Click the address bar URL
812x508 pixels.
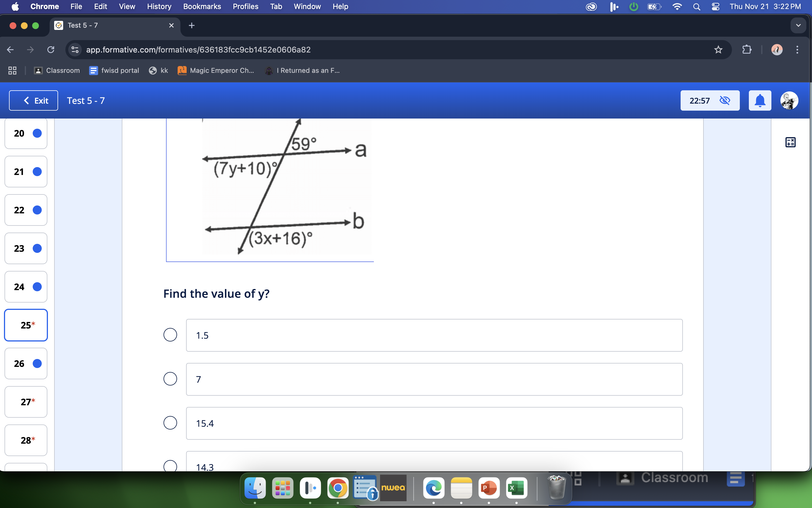pyautogui.click(x=198, y=50)
